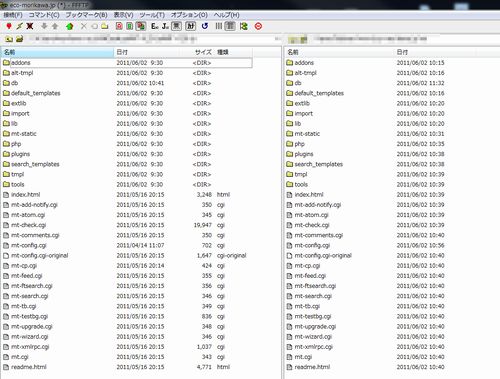Toggle synchronized folder movement icon
This screenshot has width=500, height=379.
[244, 26]
